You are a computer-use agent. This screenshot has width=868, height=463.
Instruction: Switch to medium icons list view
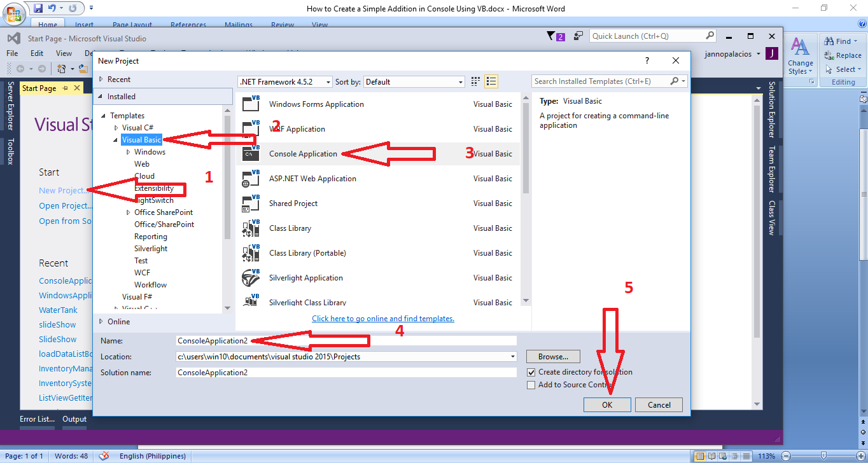point(491,81)
